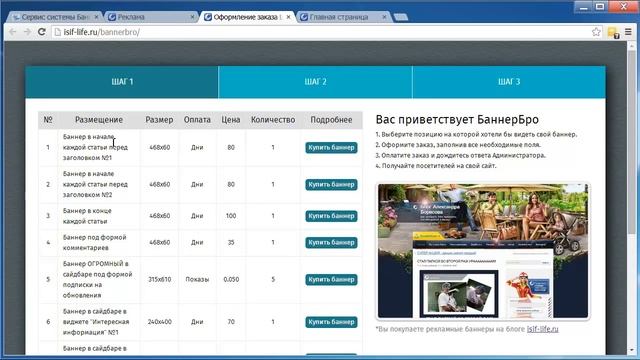The image size is (640, 360).
Task: Click 'Баннер под формой комментариев' text
Action: (95, 242)
